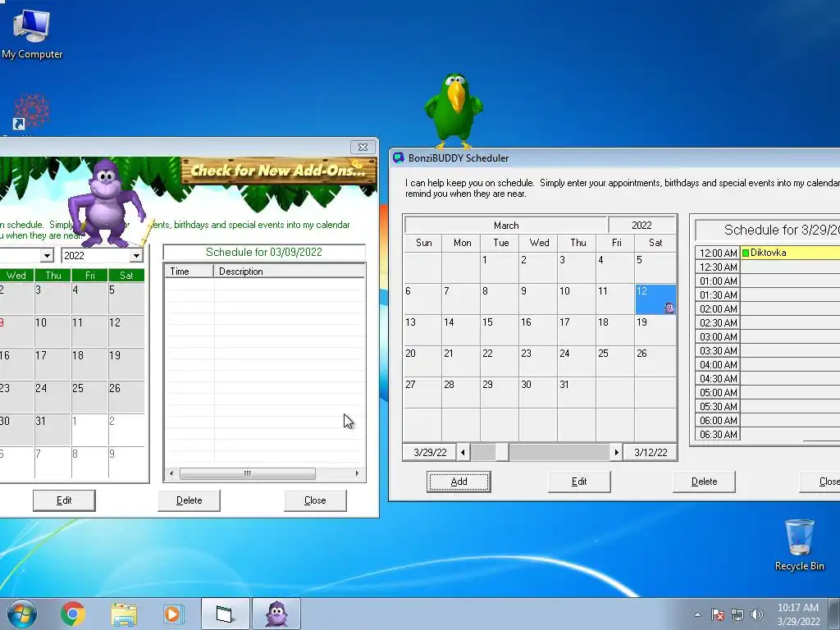Open the My Computer desktop icon
The height and width of the screenshot is (630, 840).
[x=32, y=34]
